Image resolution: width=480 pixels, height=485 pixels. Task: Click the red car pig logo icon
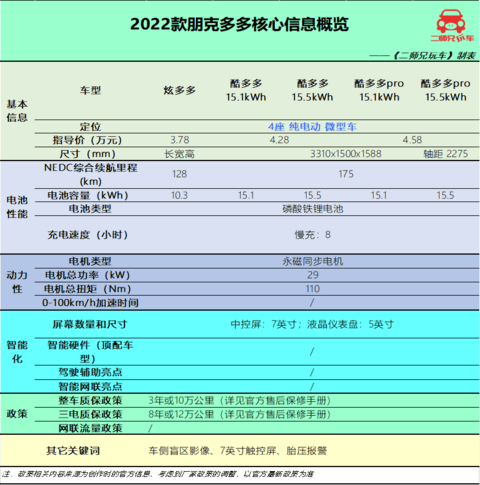[451, 21]
